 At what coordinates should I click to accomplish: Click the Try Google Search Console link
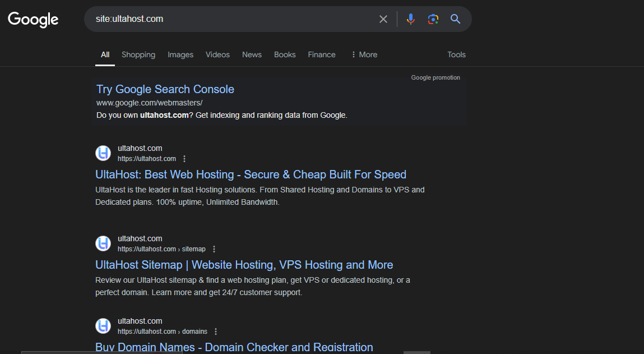[x=165, y=89]
